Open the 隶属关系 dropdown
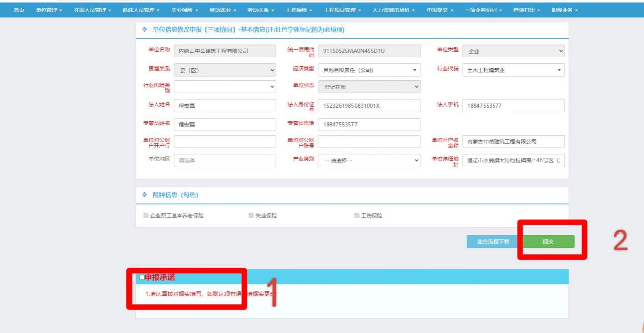Image resolution: width=644 pixels, height=333 pixels. [x=224, y=70]
